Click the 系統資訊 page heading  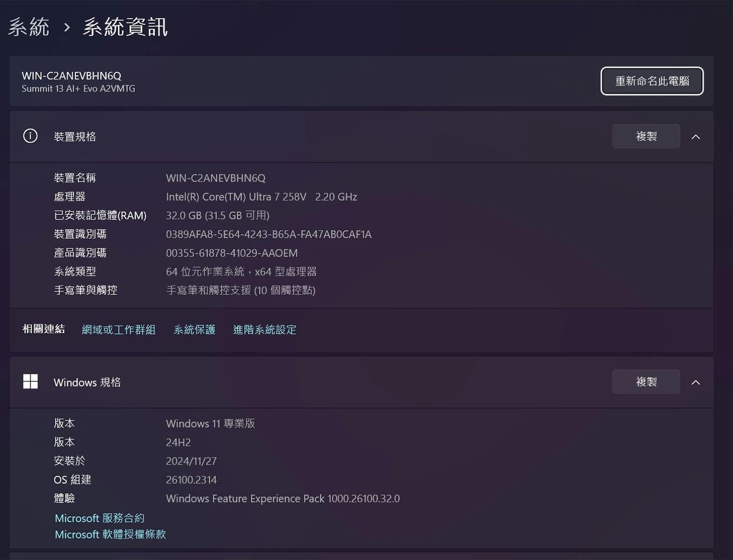[x=125, y=27]
